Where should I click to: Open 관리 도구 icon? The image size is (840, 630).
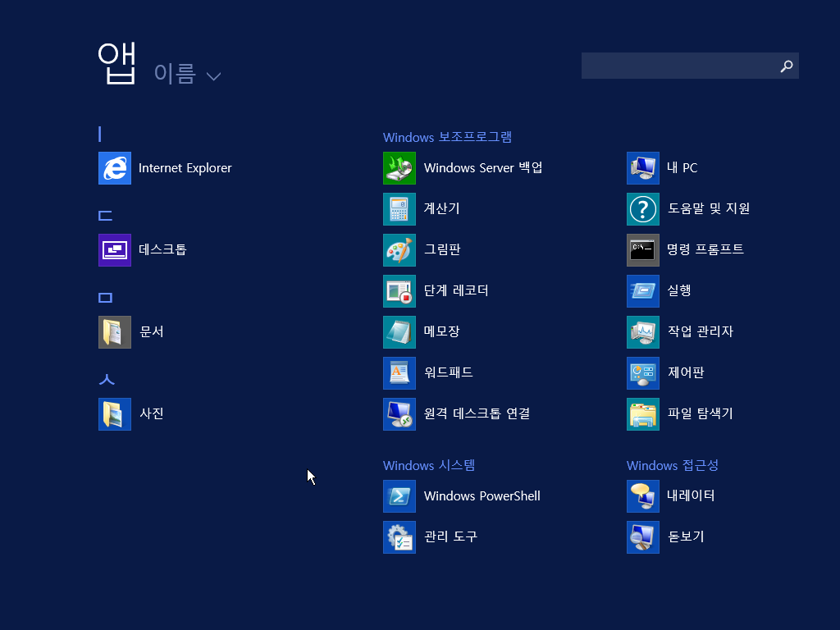399,536
